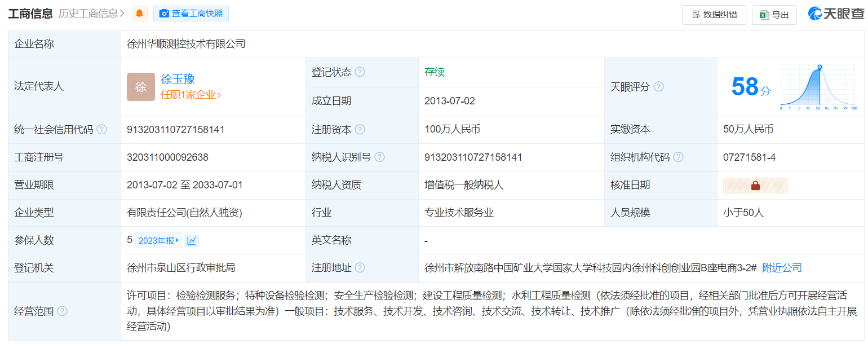Open 历史工商信息 link

click(x=92, y=14)
